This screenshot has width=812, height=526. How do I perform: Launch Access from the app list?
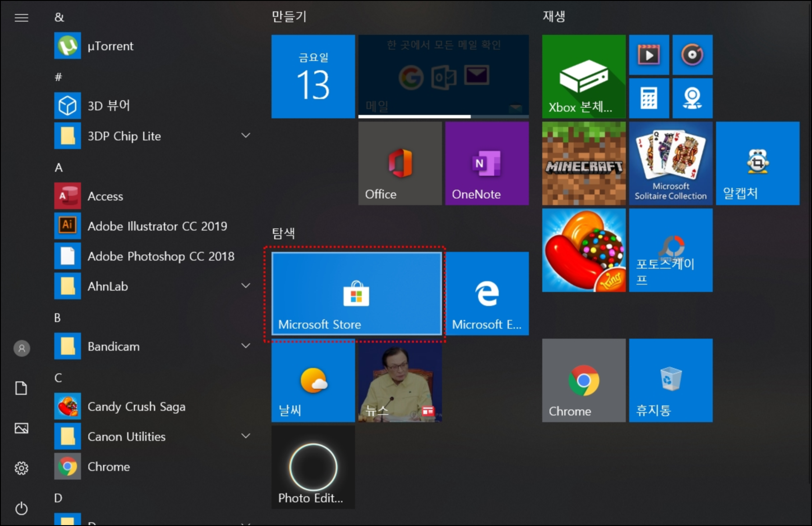(x=153, y=196)
